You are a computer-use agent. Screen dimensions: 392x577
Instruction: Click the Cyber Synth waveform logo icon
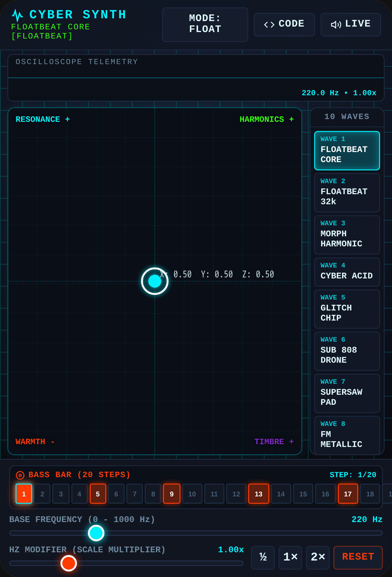17,15
